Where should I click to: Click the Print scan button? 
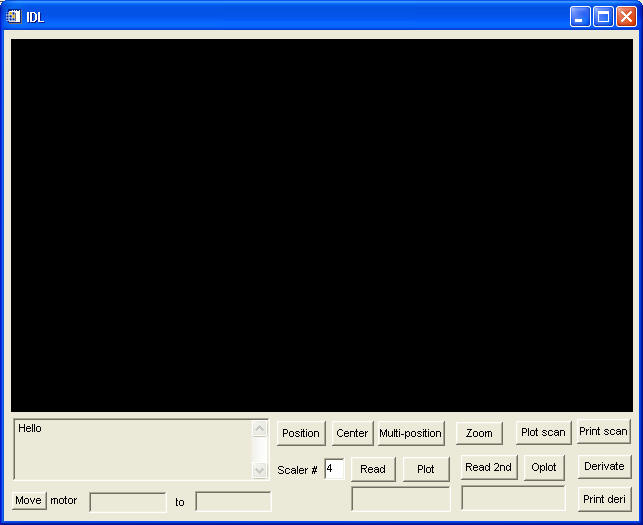603,432
